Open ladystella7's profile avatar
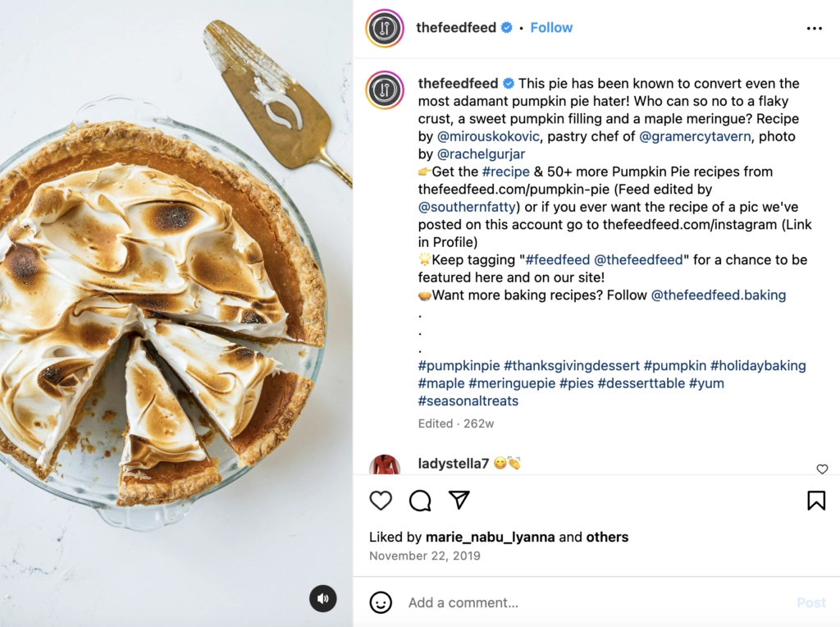840x627 pixels. [x=385, y=465]
